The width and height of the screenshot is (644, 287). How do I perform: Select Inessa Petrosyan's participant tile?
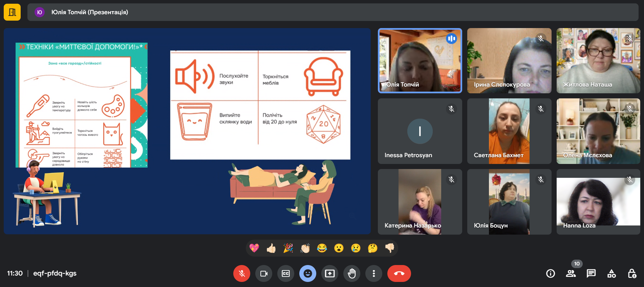pos(420,131)
